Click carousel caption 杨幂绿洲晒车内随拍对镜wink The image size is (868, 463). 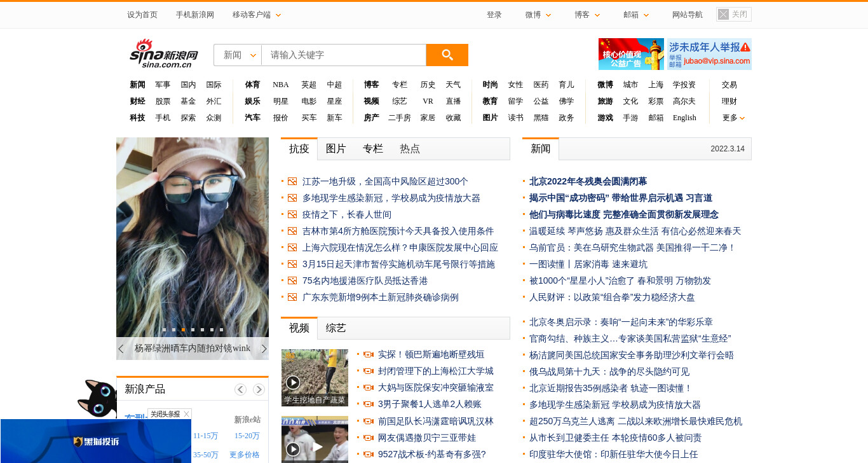pyautogui.click(x=193, y=349)
